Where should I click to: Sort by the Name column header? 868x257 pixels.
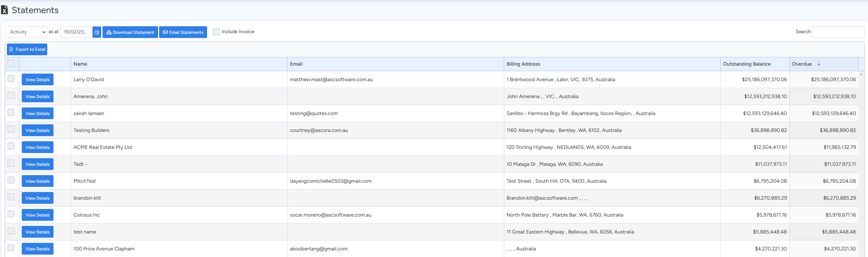point(80,64)
